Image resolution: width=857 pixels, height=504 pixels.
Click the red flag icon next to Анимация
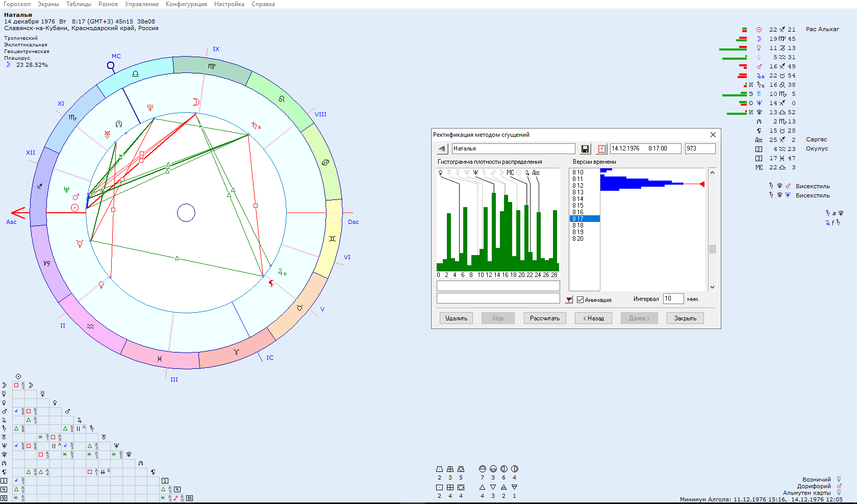click(569, 299)
